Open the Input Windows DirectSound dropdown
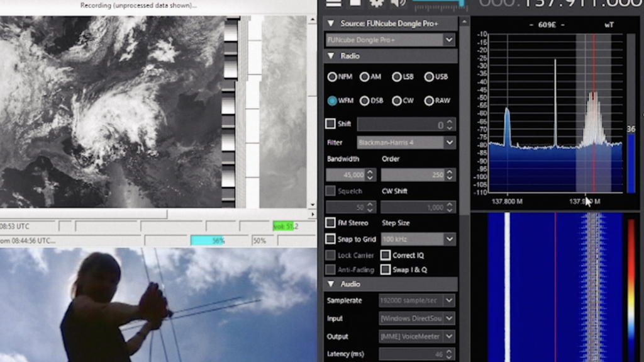This screenshot has height=362, width=644. click(x=449, y=319)
